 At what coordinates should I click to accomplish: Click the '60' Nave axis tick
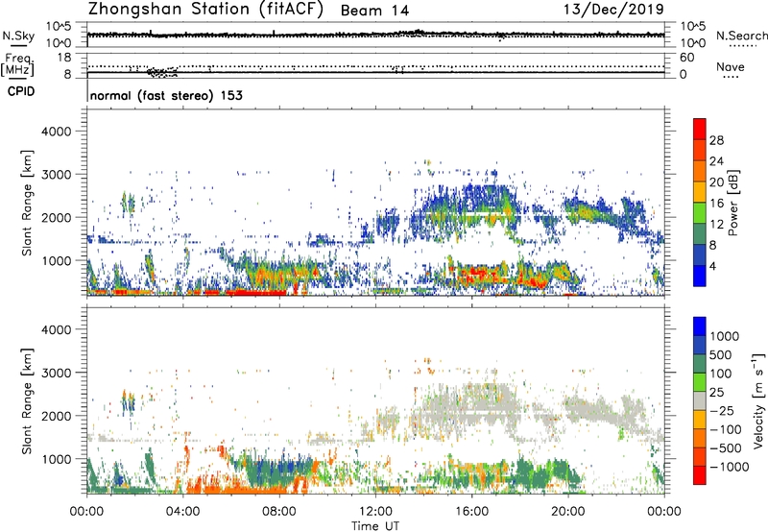pos(686,58)
